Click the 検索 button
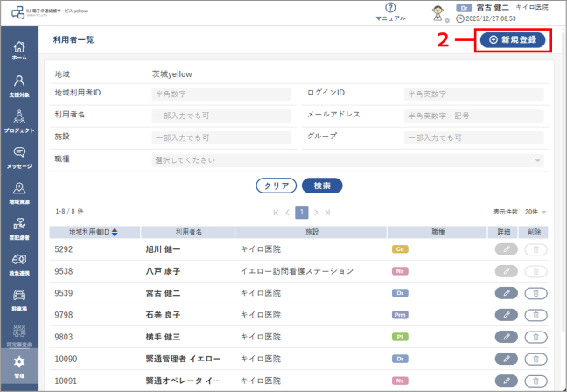 pyautogui.click(x=321, y=185)
